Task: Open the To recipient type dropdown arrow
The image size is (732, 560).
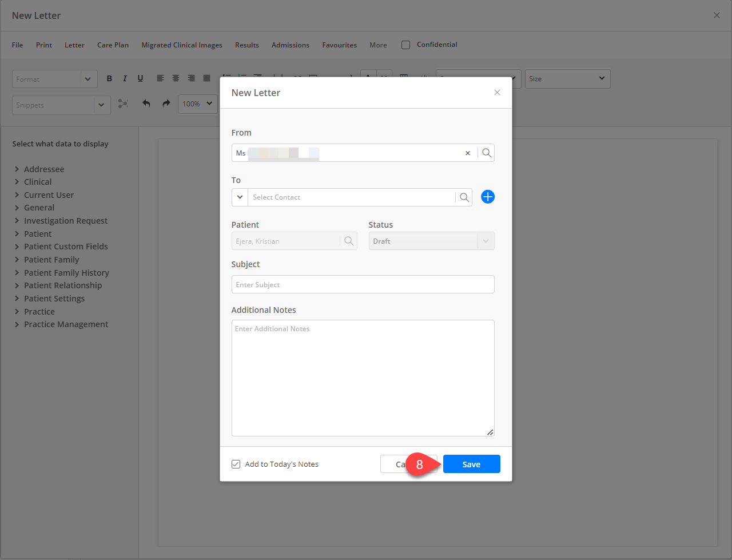Action: tap(240, 197)
